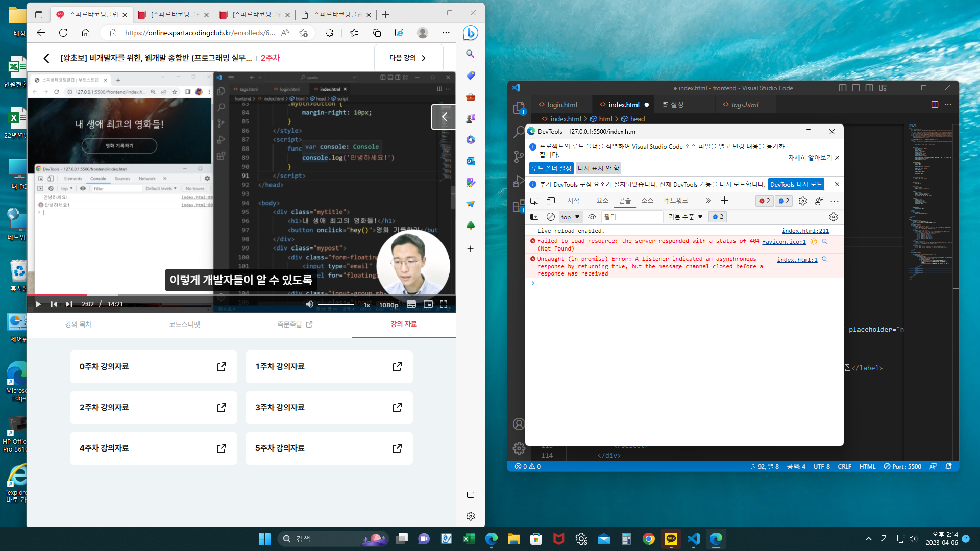Open the 2주차 강의자료 link
The width and height of the screenshot is (980, 551).
click(x=154, y=408)
